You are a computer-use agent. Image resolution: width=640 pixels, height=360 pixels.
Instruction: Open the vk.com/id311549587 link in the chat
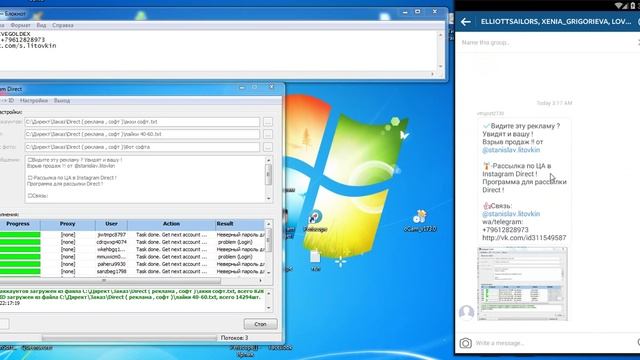tap(524, 238)
